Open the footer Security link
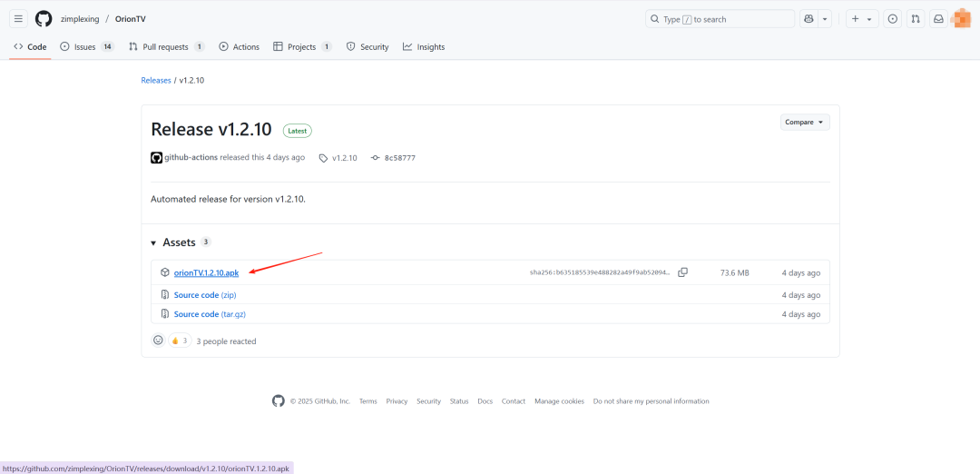This screenshot has width=980, height=474. click(x=428, y=401)
